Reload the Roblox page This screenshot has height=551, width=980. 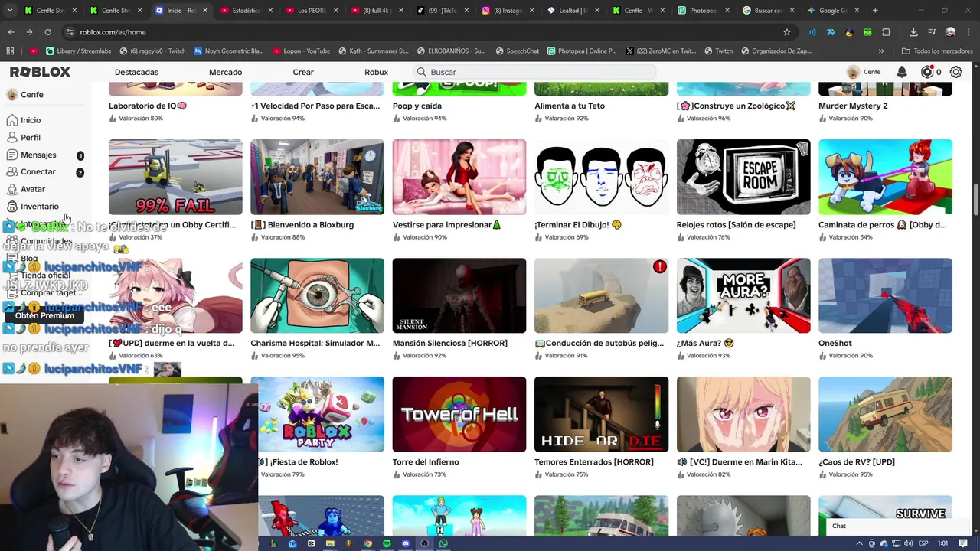(47, 32)
